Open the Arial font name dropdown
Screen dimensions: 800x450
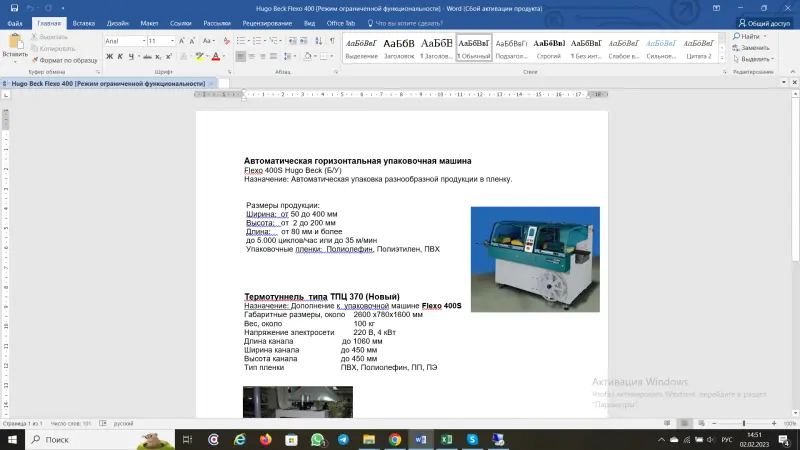(144, 41)
